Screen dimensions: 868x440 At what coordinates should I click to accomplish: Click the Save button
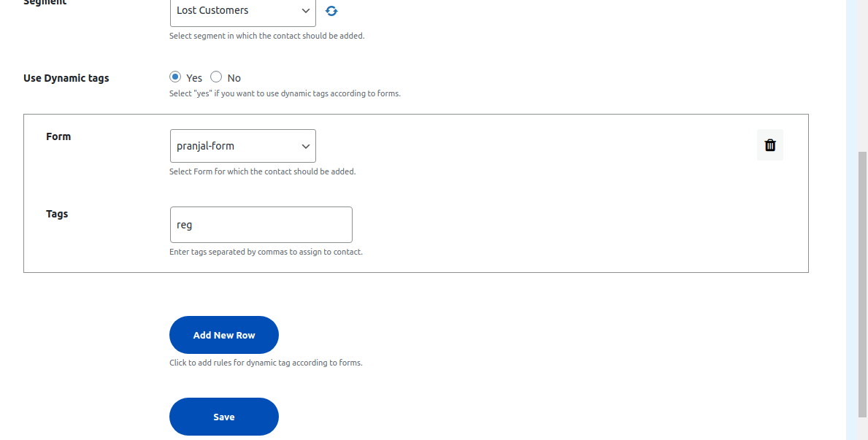click(224, 417)
